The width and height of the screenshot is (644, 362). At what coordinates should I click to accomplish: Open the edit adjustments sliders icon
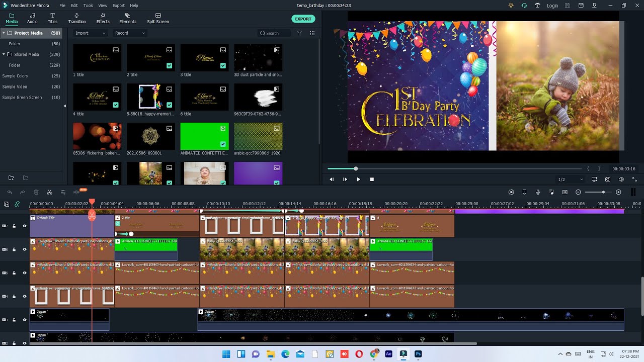tap(63, 192)
